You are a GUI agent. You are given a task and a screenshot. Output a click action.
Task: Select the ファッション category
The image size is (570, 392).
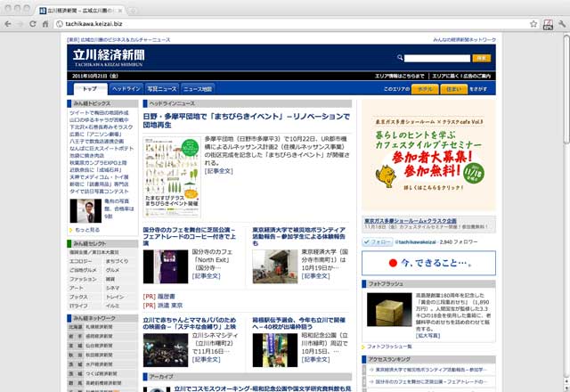point(83,279)
